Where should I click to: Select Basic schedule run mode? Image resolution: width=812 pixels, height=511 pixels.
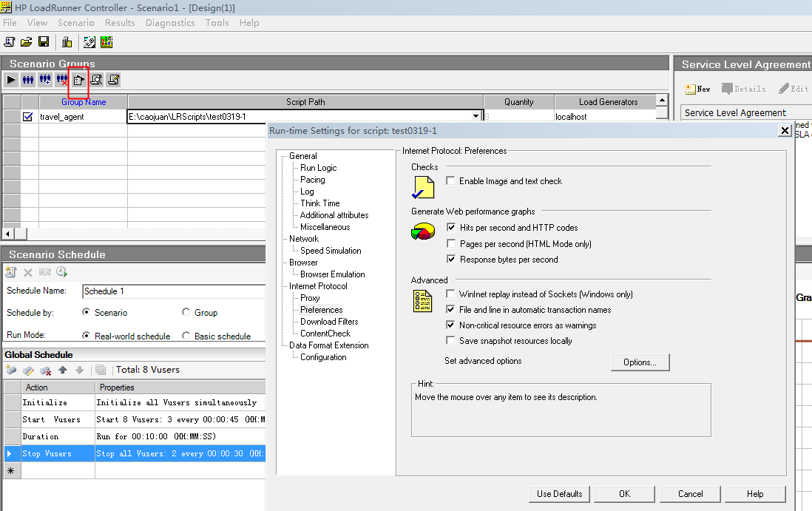click(186, 336)
